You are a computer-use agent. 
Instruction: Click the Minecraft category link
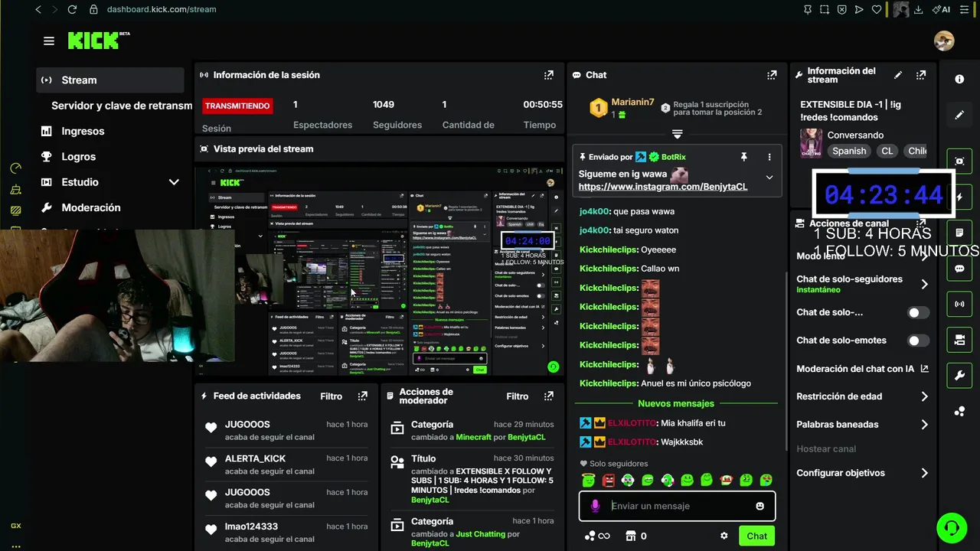click(x=473, y=437)
